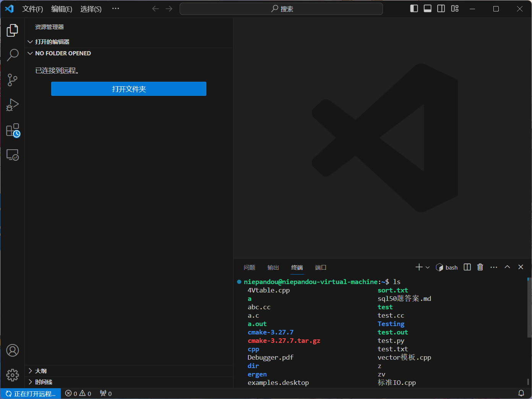Go back with the left arrow
The image size is (532, 399).
point(155,9)
